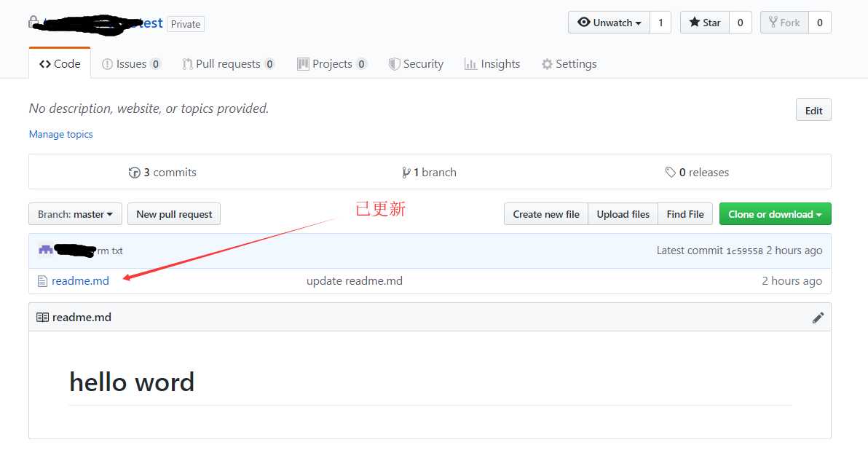868x461 pixels.
Task: Click the pencil icon to edit readme
Action: pos(818,318)
